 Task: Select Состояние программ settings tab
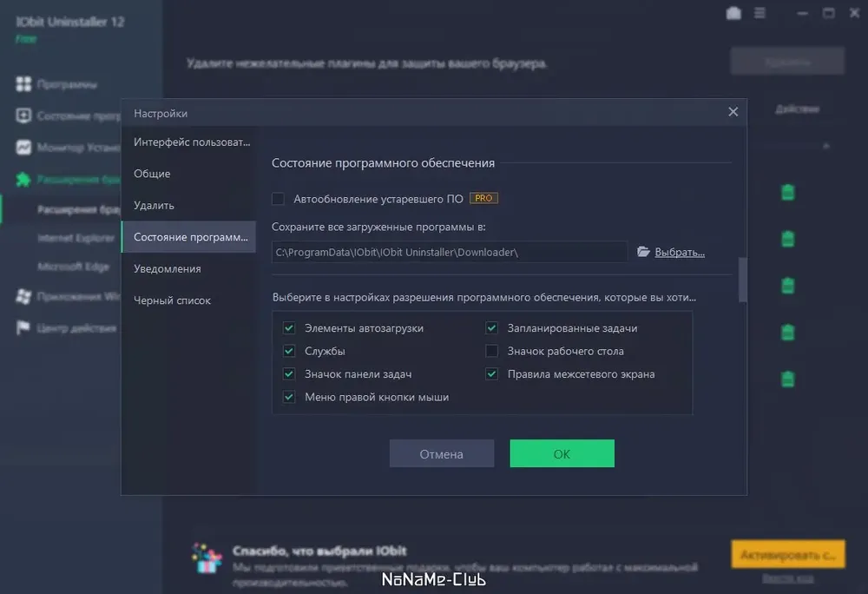click(x=188, y=237)
